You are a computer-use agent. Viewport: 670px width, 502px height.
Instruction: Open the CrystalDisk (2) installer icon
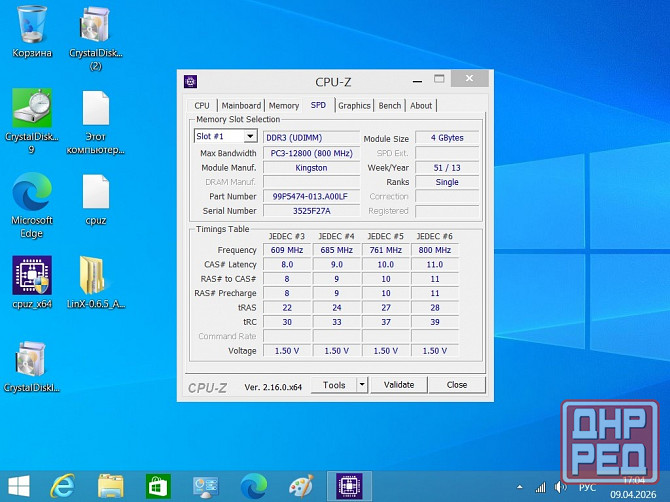coord(96,38)
